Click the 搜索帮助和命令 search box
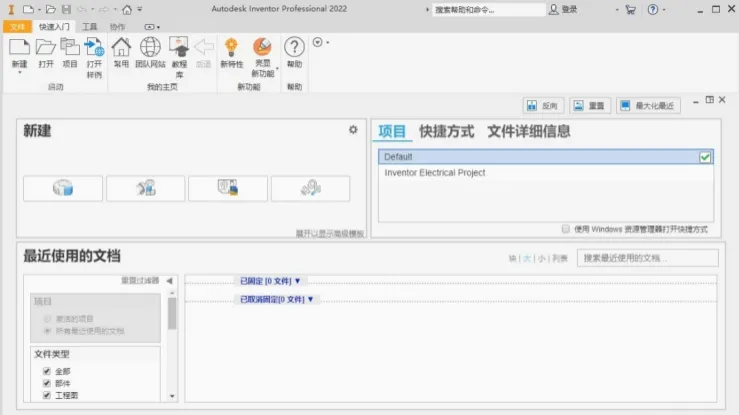 coord(488,10)
